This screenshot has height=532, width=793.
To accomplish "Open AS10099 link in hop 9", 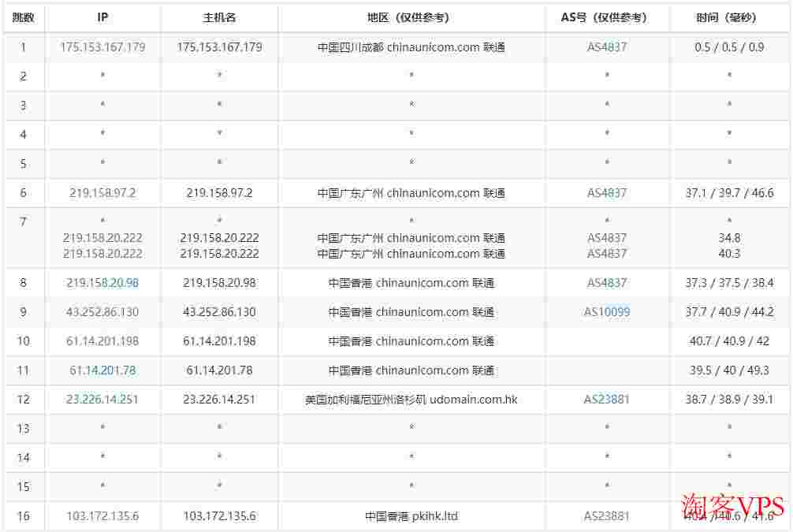I will 607,313.
